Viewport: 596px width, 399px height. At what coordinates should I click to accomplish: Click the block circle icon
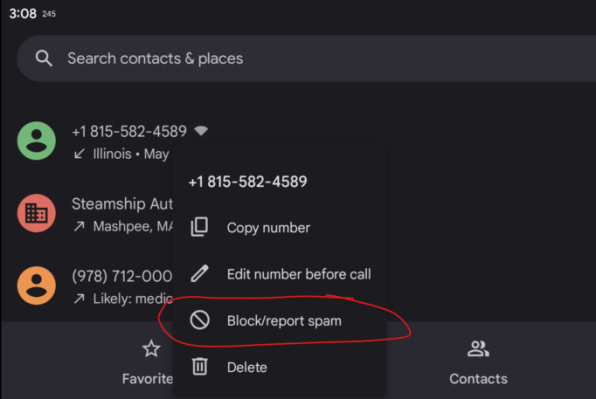[200, 320]
